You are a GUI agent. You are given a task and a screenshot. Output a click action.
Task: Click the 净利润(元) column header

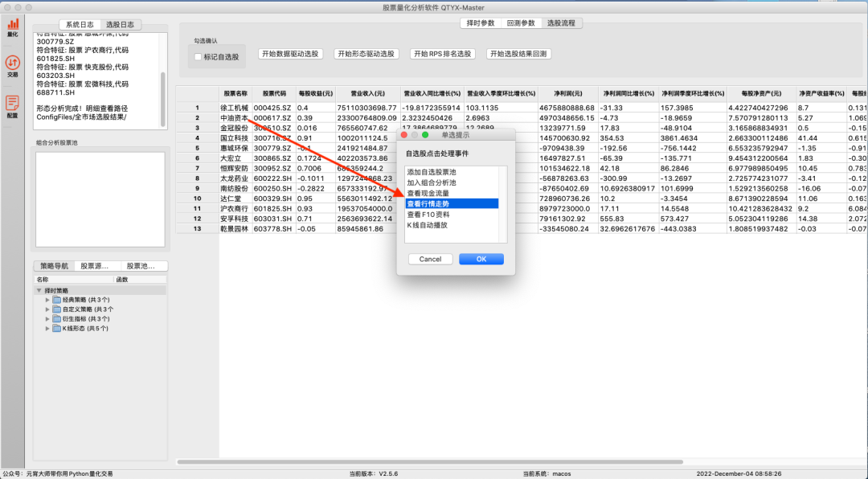tap(568, 93)
